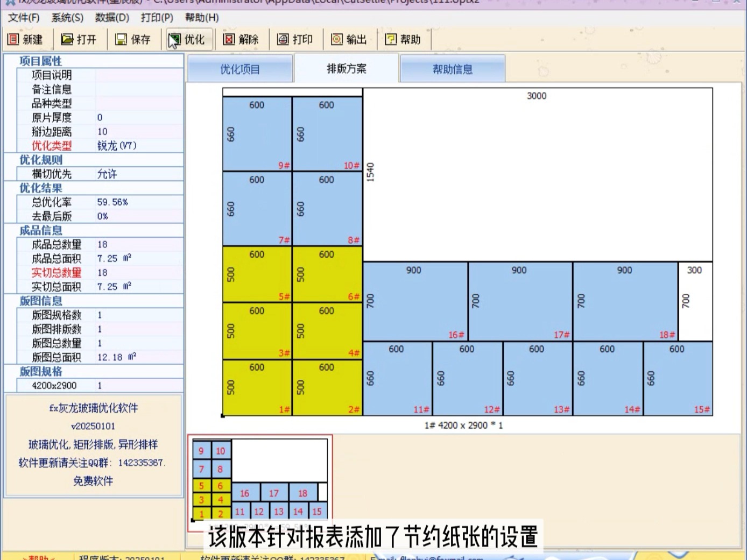
Task: Open the 数据(D) menu
Action: [x=112, y=18]
